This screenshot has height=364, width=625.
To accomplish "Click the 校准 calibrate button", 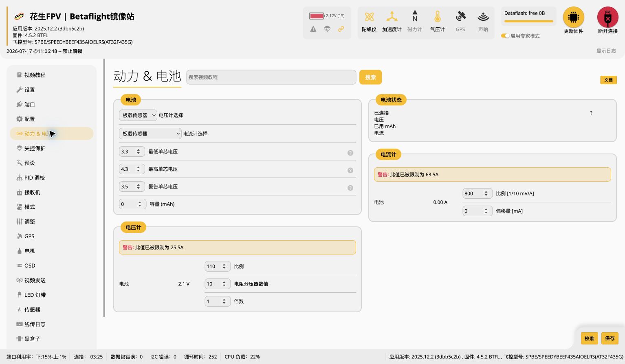I will click(x=589, y=338).
